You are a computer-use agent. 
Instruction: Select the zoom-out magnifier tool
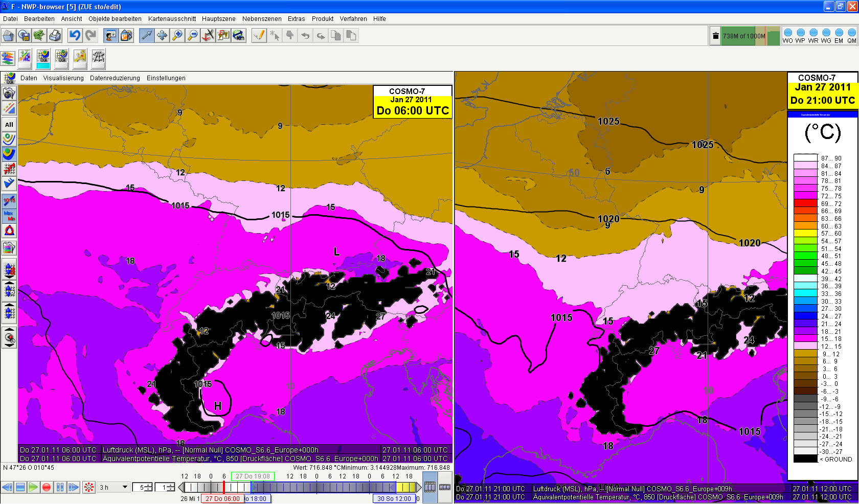(193, 35)
